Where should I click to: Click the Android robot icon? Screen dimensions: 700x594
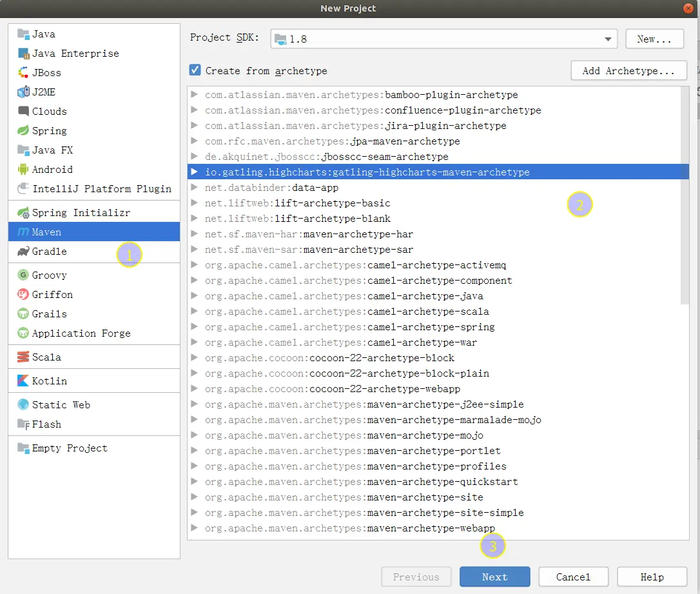(x=23, y=169)
